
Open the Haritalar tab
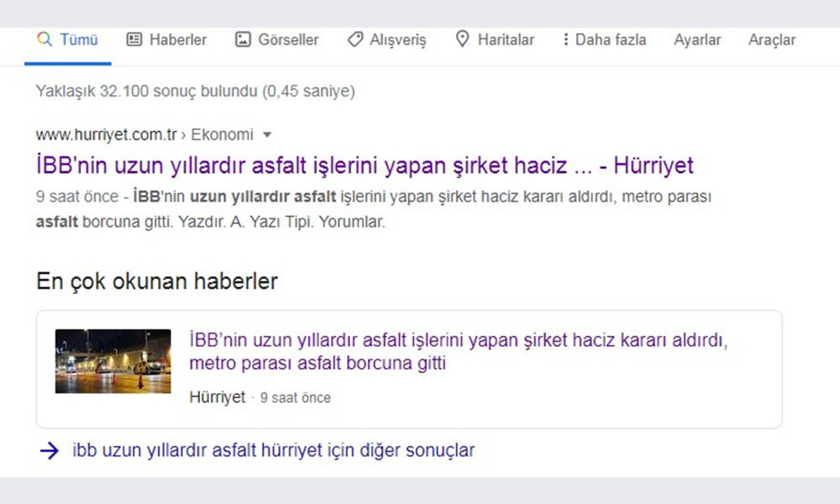click(x=495, y=39)
